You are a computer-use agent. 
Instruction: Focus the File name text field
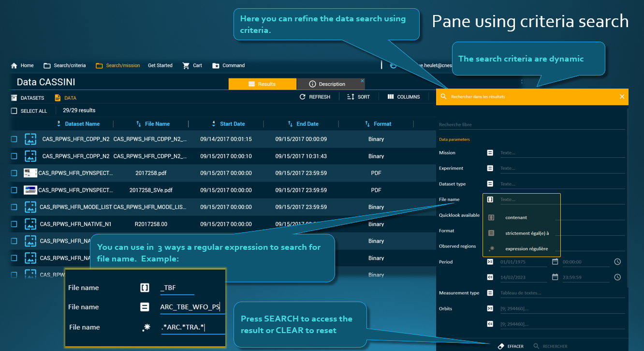point(529,199)
